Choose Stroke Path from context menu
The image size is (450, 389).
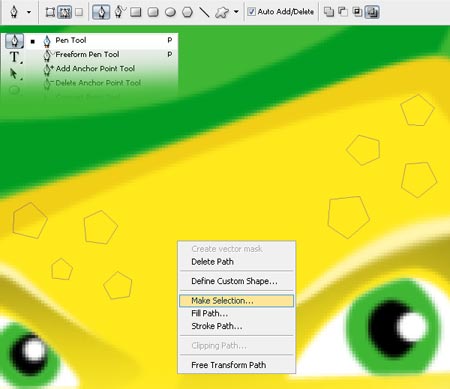236,326
